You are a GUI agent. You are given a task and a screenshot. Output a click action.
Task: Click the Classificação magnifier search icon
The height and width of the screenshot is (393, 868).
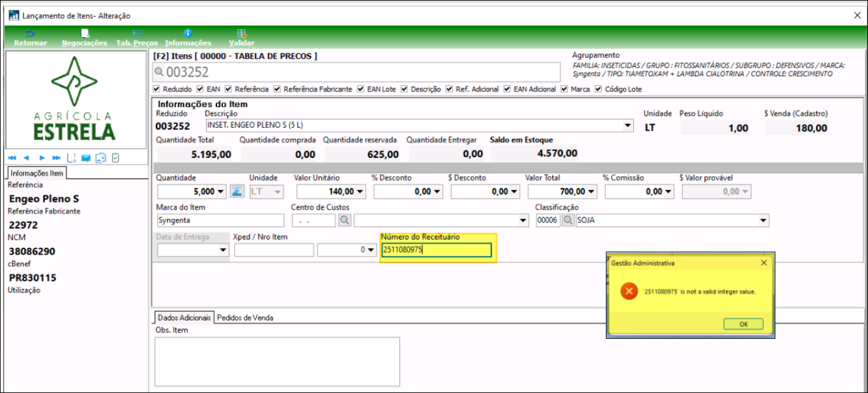pos(567,220)
